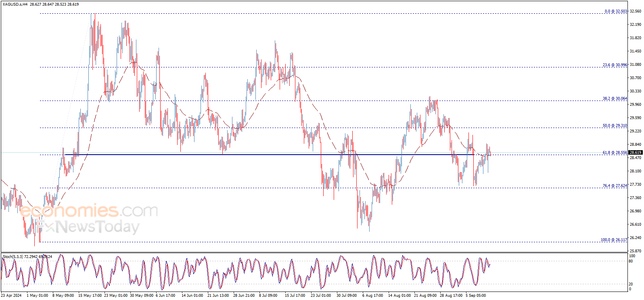This screenshot has height=300, width=644.
Task: Click the 100.0 @ 26.117 Fibonacci label
Action: pyautogui.click(x=614, y=240)
